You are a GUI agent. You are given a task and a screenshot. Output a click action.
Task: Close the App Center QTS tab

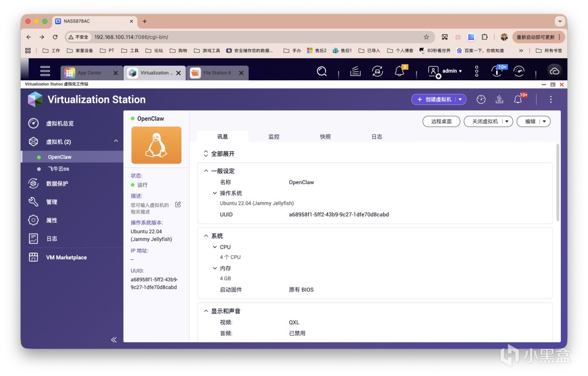(115, 73)
